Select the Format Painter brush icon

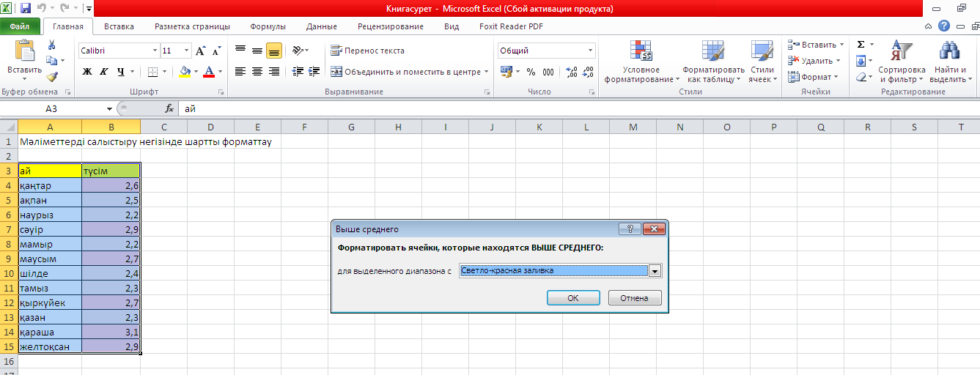pos(51,76)
